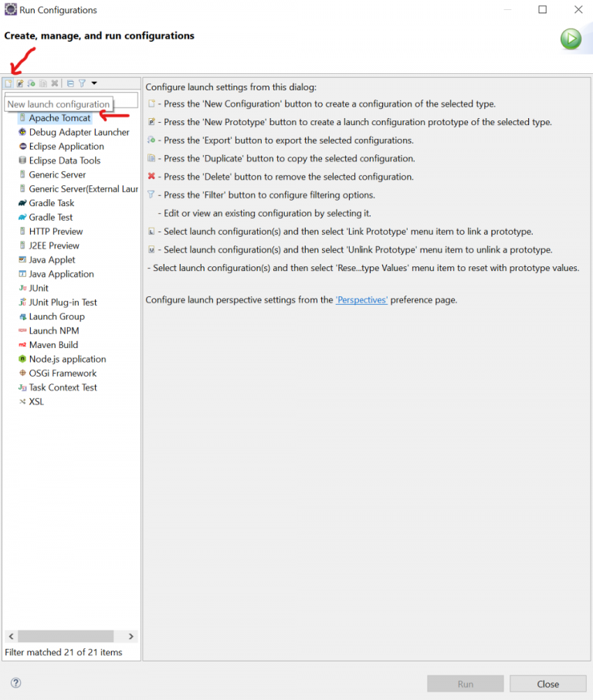Image resolution: width=593 pixels, height=700 pixels.
Task: Click the New launch configuration icon
Action: pyautogui.click(x=8, y=83)
